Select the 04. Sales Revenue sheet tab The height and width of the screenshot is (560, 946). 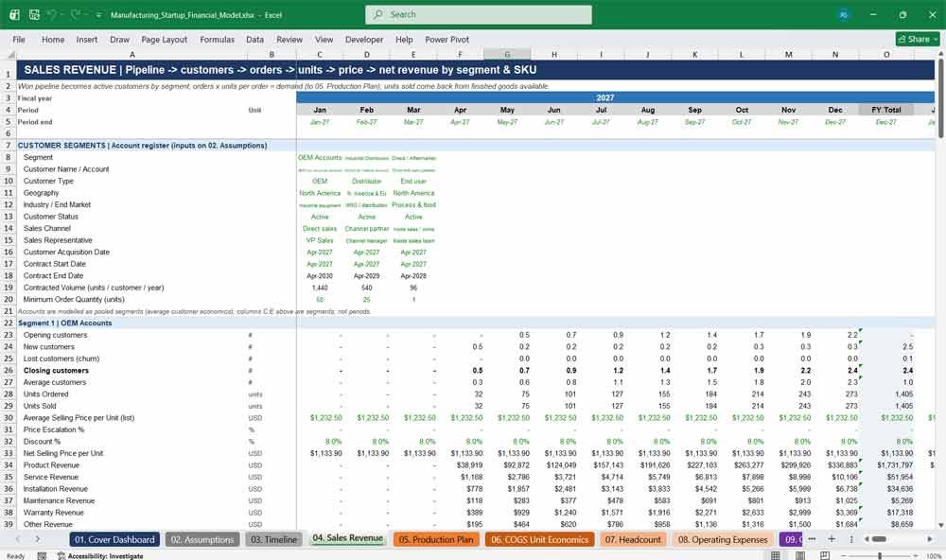(347, 538)
